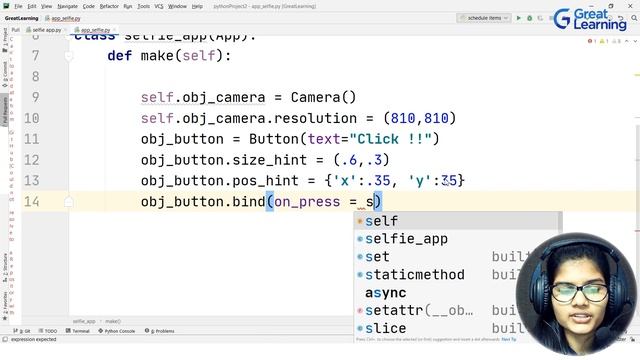Viewport: 640px width, 360px height.
Task: Select 'selfie_app' autocomplete suggestion
Action: click(458, 239)
